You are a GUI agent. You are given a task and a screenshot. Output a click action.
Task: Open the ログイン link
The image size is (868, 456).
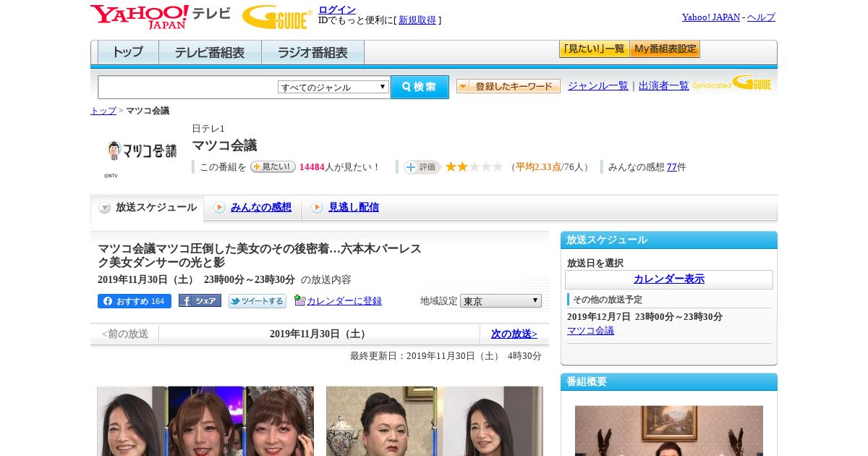337,9
